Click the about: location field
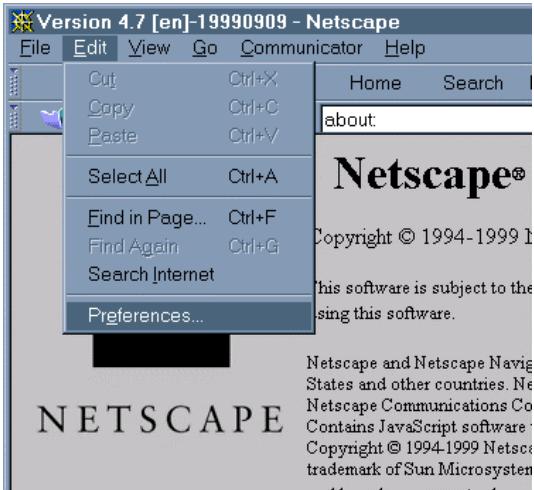The image size is (534, 490). (x=427, y=120)
